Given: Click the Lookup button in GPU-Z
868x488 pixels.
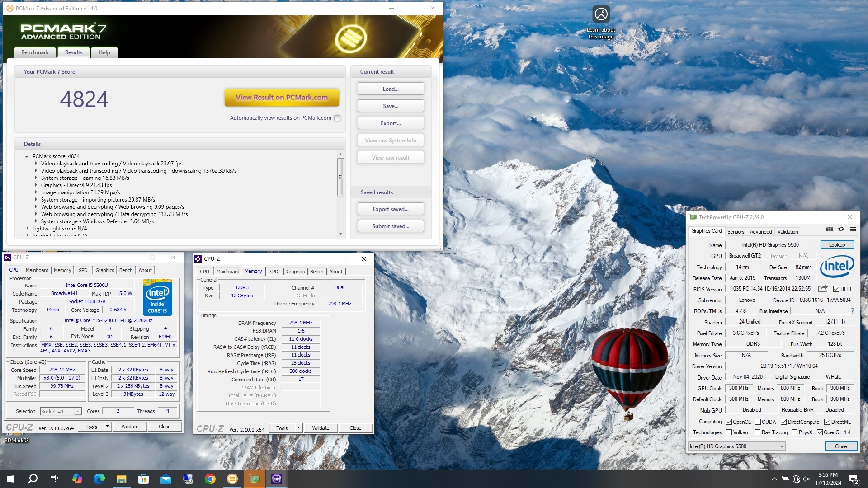Looking at the screenshot, I should 837,245.
